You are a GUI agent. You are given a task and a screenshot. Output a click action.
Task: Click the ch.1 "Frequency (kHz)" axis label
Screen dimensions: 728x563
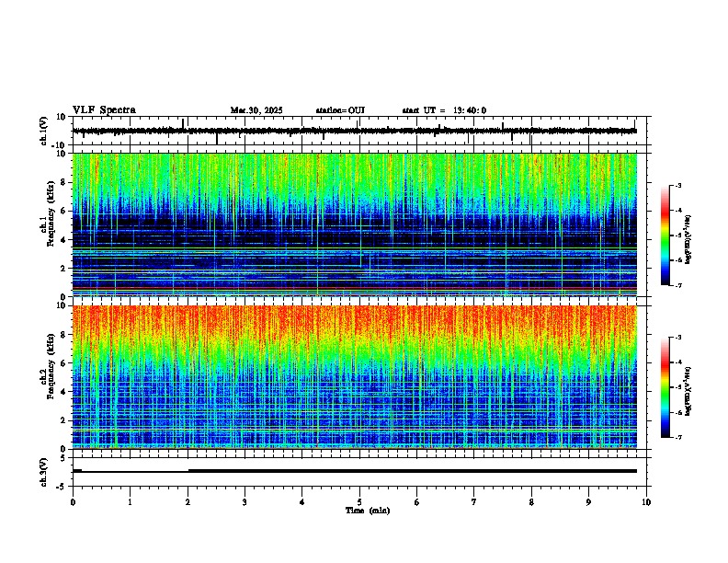pyautogui.click(x=51, y=213)
